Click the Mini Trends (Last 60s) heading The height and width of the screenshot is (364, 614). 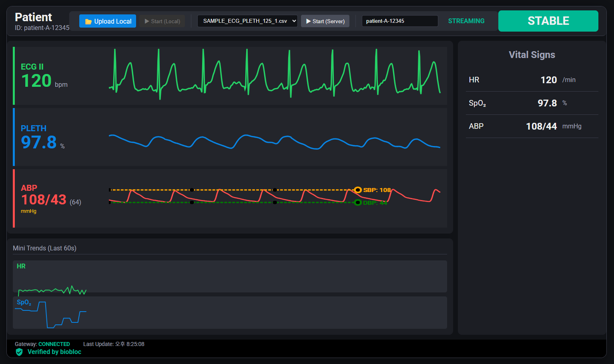tap(44, 248)
